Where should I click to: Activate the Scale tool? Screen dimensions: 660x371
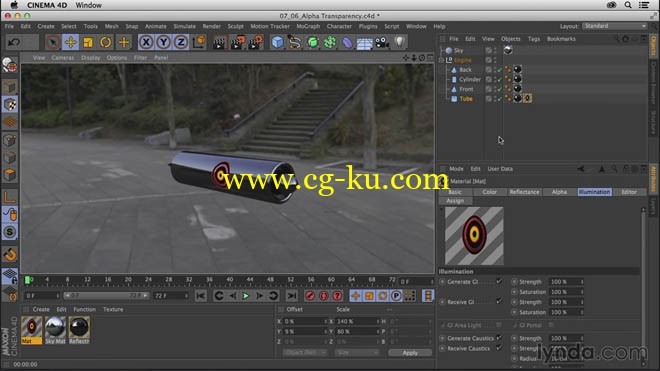(x=88, y=42)
